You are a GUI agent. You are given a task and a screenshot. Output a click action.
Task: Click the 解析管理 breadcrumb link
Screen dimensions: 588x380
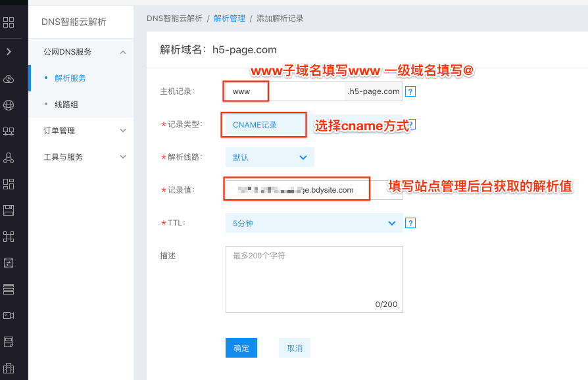tap(230, 18)
